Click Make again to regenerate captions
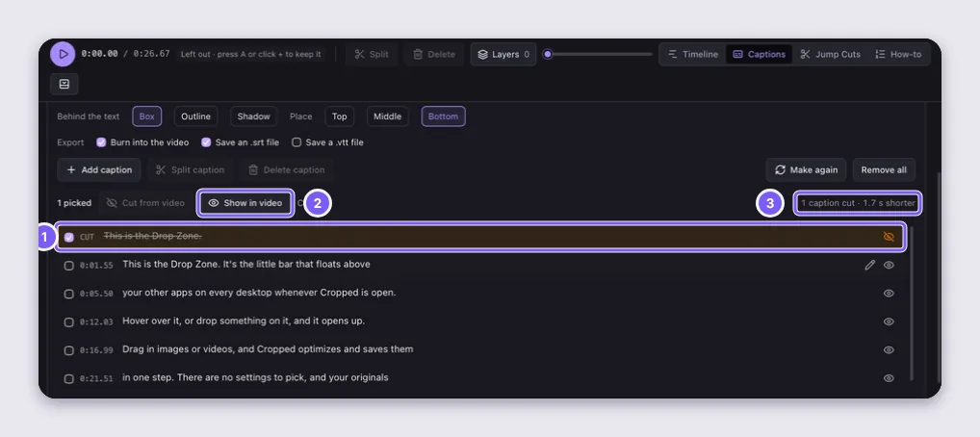The image size is (980, 437). (x=807, y=170)
